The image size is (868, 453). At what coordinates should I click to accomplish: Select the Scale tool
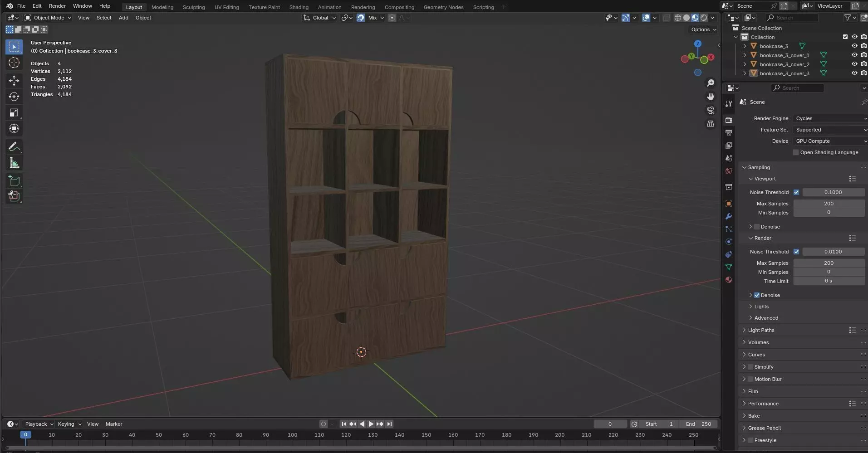[x=14, y=112]
